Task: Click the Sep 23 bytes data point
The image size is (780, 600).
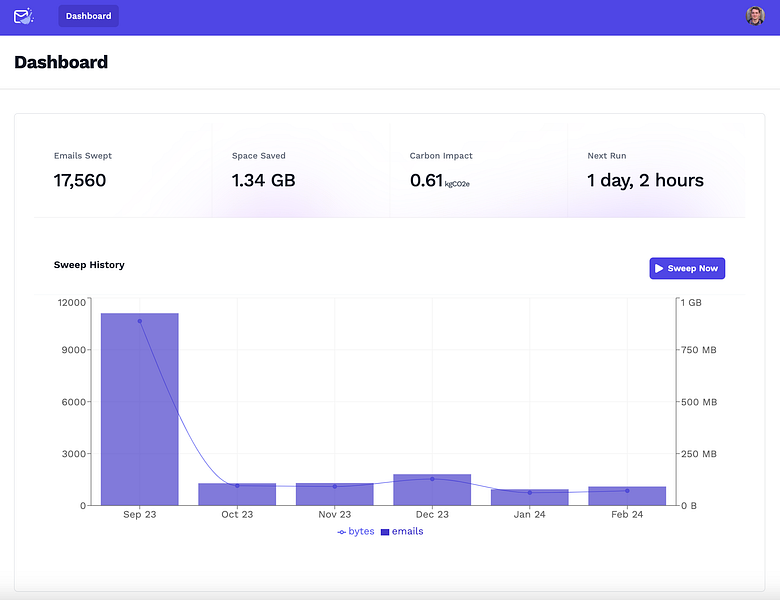Action: [140, 321]
